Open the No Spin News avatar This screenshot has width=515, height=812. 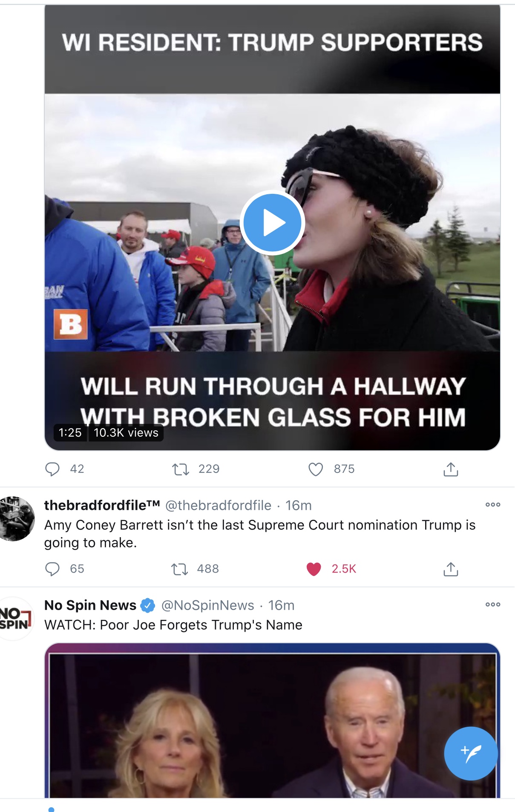(16, 619)
